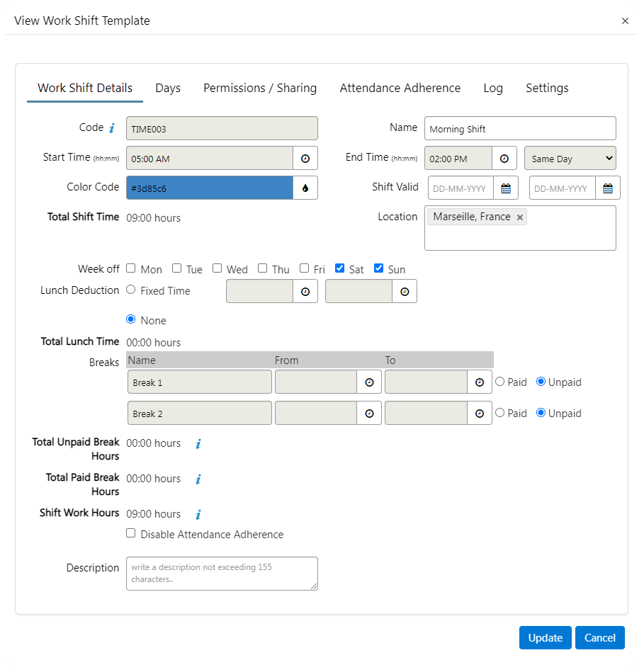The height and width of the screenshot is (672, 644).
Task: Remove the Marseille, France location tag
Action: coord(520,217)
